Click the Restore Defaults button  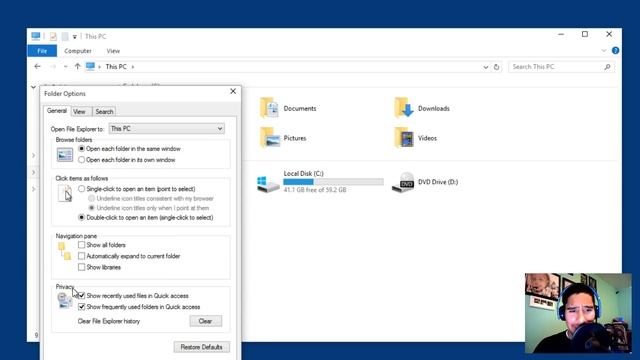202,347
